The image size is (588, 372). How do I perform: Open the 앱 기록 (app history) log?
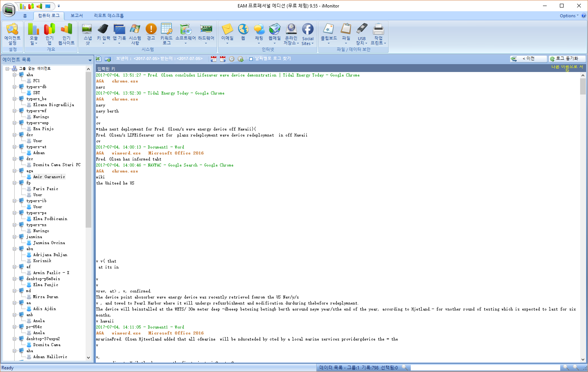[x=119, y=34]
